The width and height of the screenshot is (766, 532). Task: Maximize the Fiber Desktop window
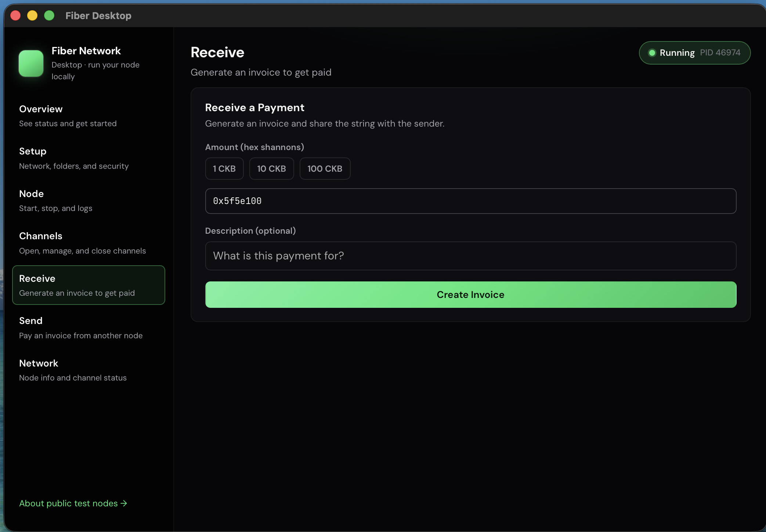49,15
